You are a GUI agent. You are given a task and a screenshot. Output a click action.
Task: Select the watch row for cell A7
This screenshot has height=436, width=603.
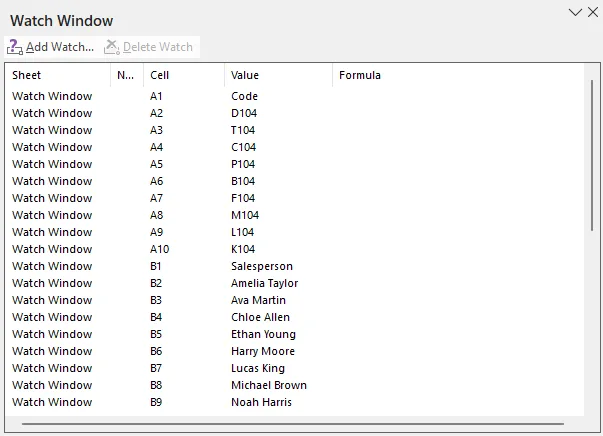pyautogui.click(x=294, y=198)
